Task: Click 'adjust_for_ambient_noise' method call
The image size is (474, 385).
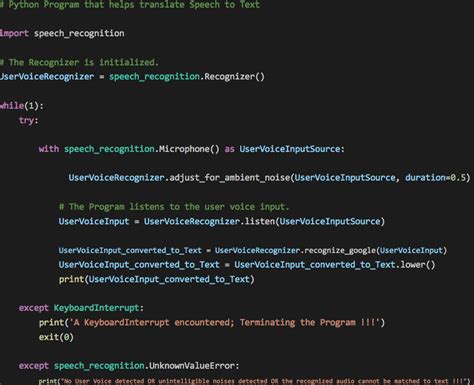Action: tap(230, 178)
